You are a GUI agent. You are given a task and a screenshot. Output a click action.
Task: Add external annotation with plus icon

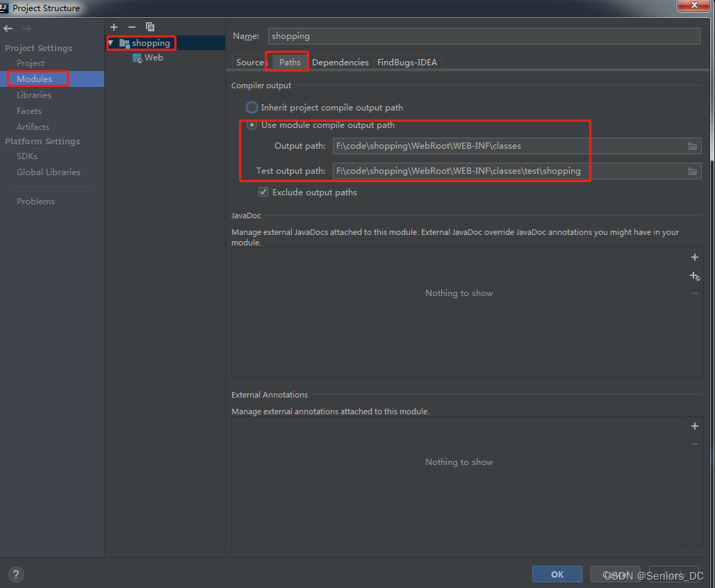694,426
